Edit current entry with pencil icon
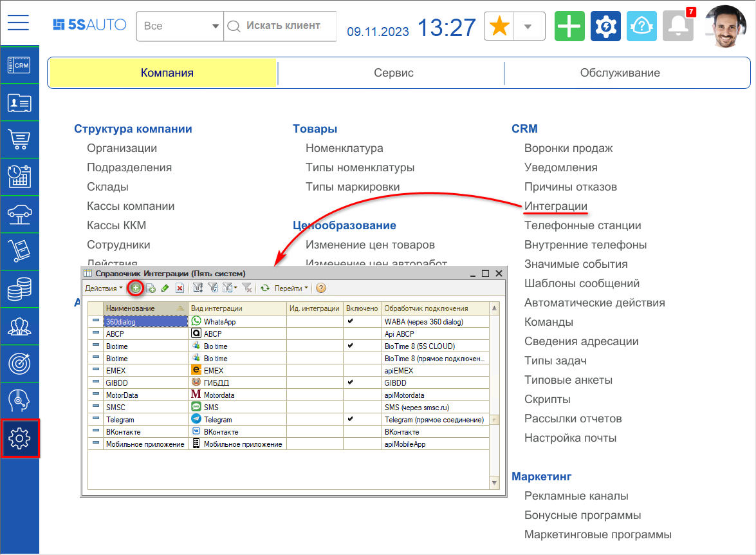This screenshot has width=756, height=555. 165,288
